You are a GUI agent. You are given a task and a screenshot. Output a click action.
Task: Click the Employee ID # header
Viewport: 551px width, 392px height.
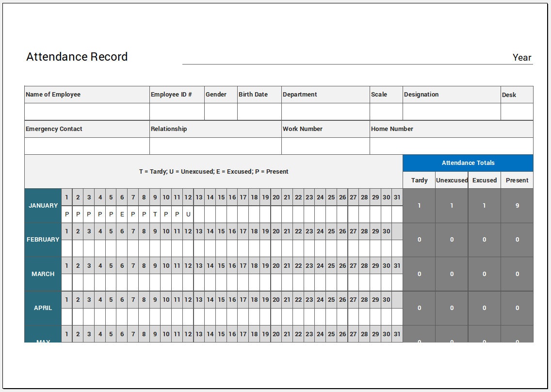point(177,95)
